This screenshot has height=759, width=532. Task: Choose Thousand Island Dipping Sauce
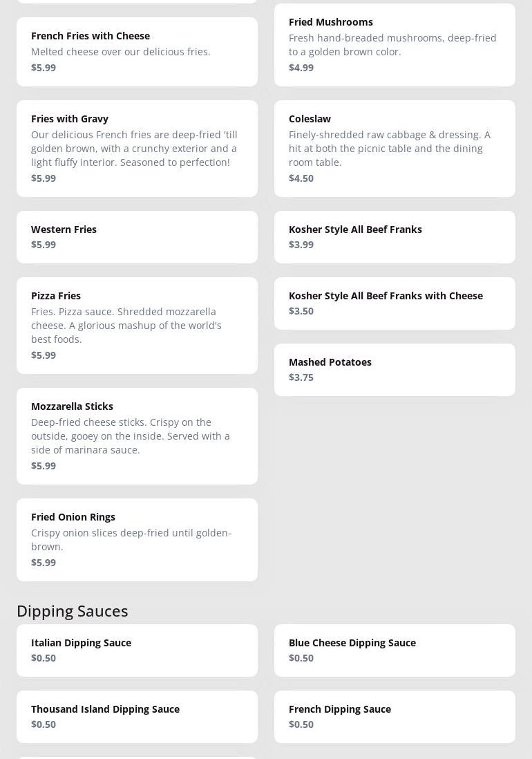click(137, 716)
